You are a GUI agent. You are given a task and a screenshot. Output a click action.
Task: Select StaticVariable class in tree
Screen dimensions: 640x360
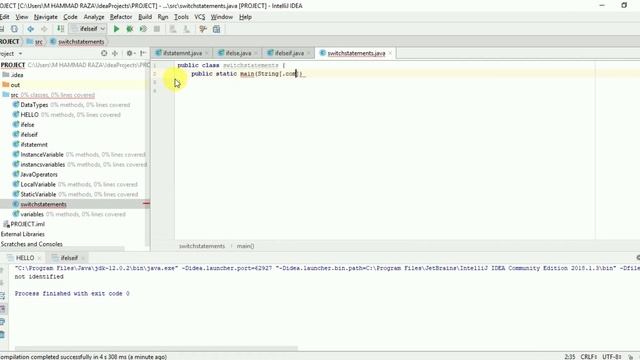coord(38,194)
